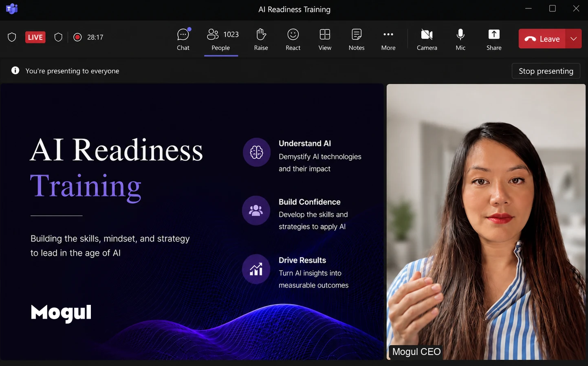Image resolution: width=588 pixels, height=366 pixels.
Task: Click the Microsoft Teams logo icon
Action: coord(12,9)
